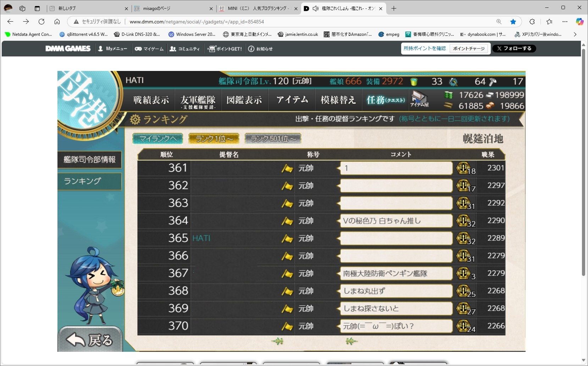Click the 戻る back button
Screen dimensions: 588x366
tap(90, 340)
